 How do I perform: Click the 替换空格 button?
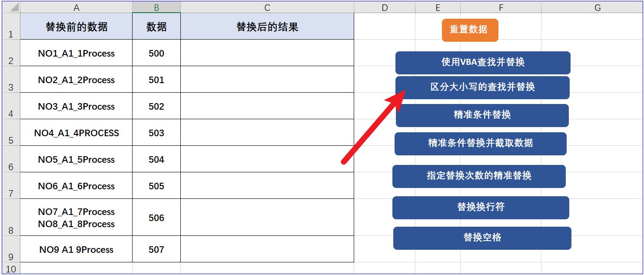tap(482, 238)
